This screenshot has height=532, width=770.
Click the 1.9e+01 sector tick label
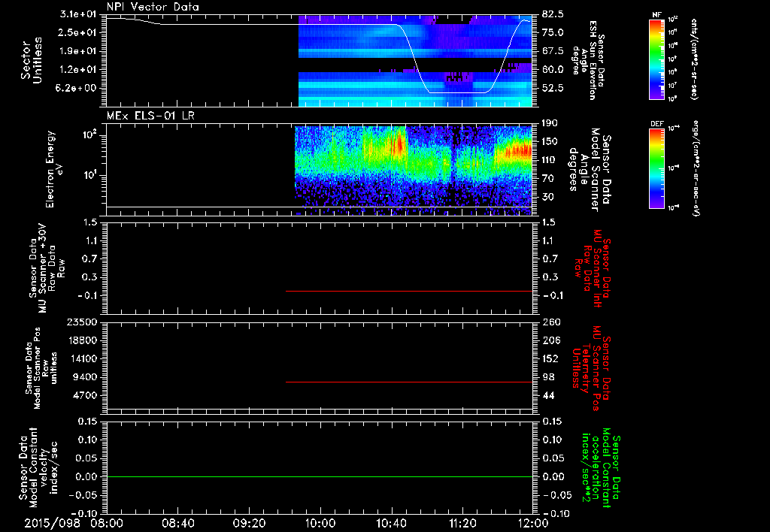point(78,51)
